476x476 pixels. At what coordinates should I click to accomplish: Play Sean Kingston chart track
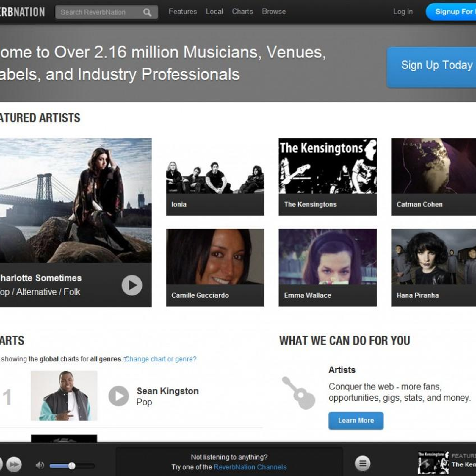point(118,396)
